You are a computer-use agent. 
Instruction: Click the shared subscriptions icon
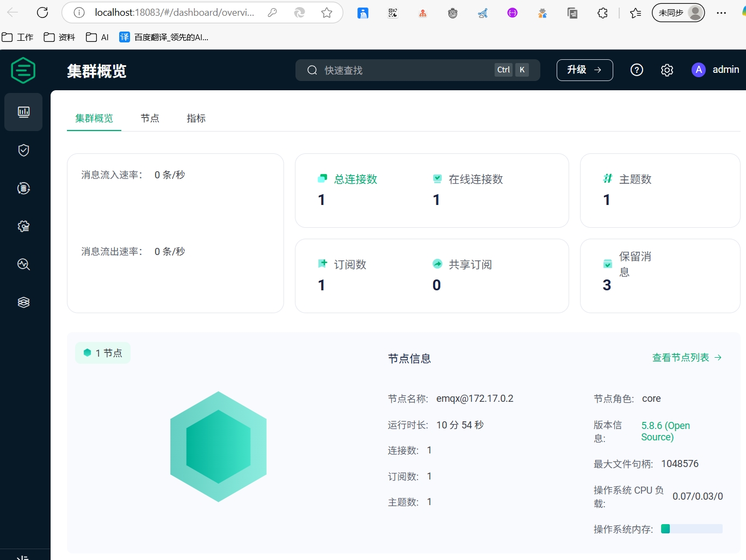tap(437, 264)
